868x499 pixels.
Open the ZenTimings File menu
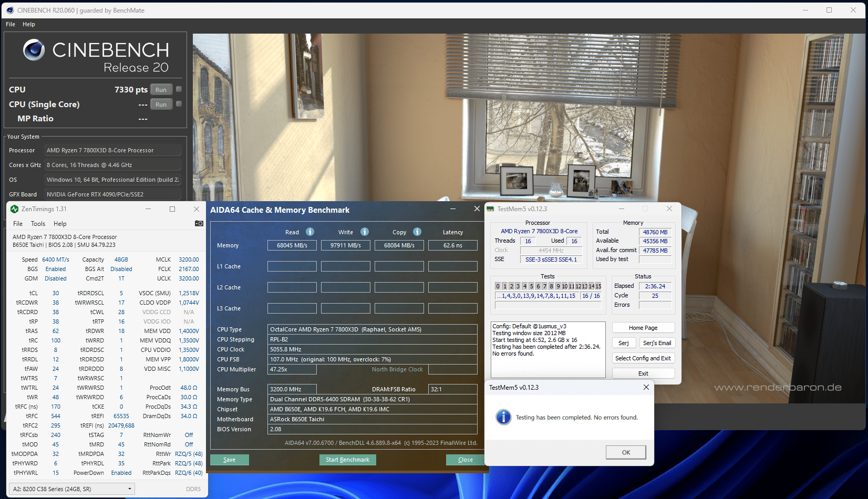tap(18, 223)
